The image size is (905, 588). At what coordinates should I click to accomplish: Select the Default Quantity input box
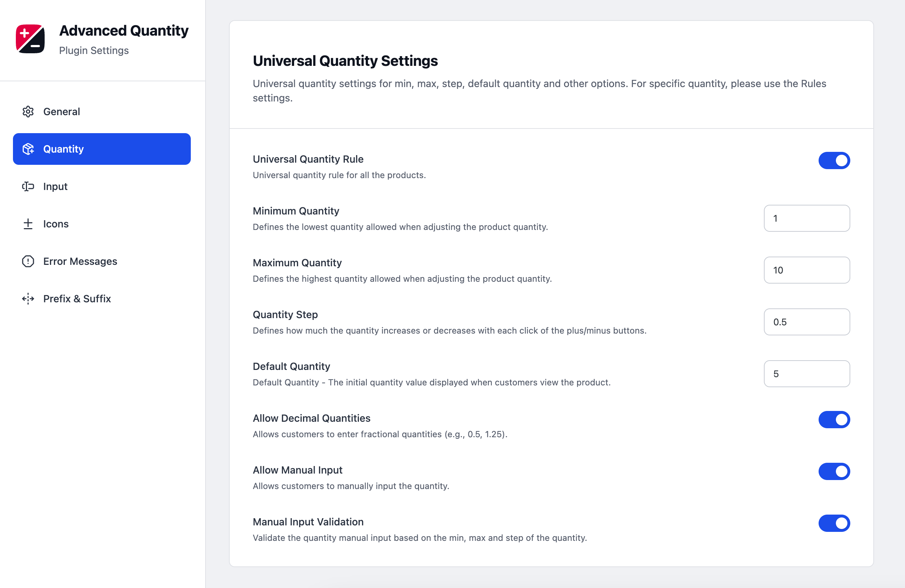[x=806, y=374]
